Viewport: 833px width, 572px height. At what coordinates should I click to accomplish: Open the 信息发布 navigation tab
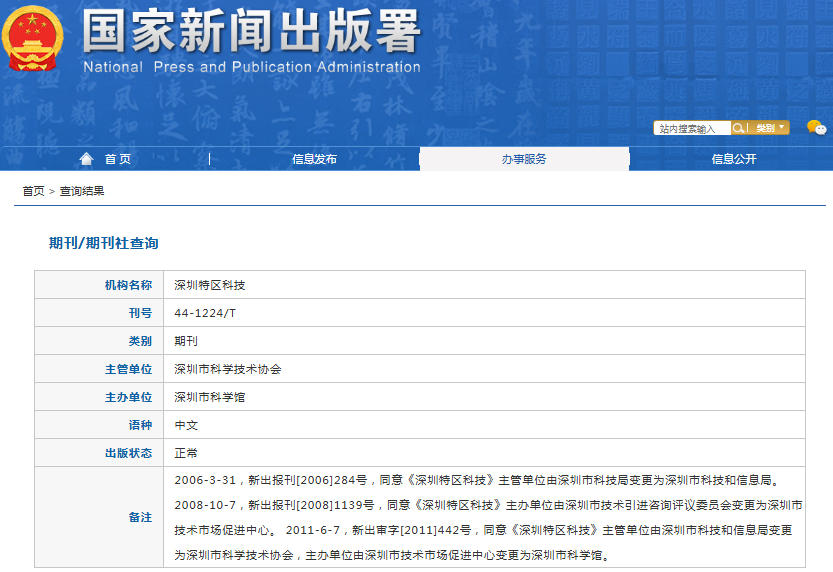[314, 159]
